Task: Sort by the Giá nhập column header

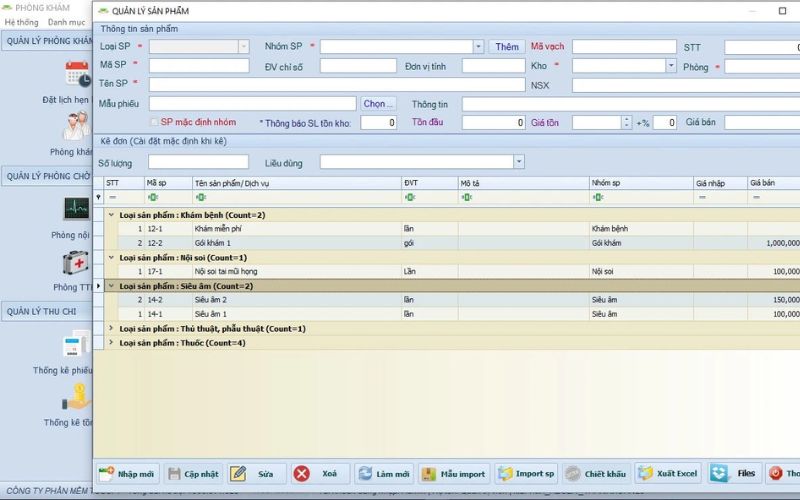Action: click(x=720, y=183)
